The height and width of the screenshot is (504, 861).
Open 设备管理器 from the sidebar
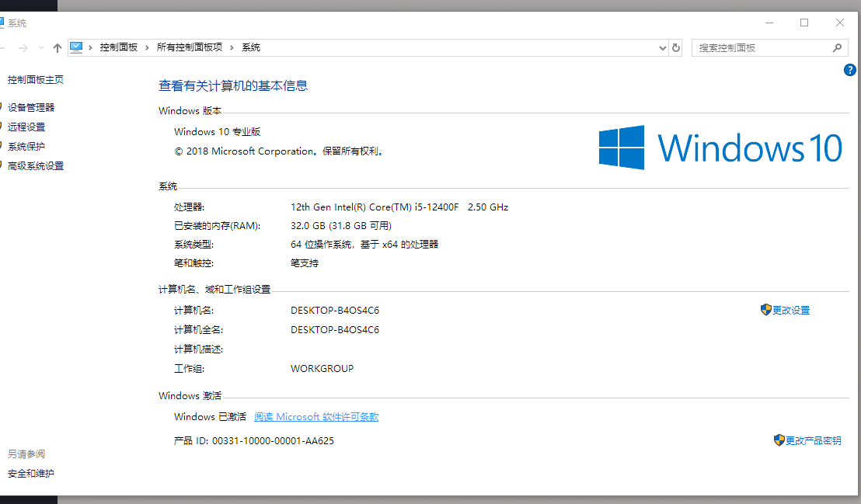coord(31,107)
